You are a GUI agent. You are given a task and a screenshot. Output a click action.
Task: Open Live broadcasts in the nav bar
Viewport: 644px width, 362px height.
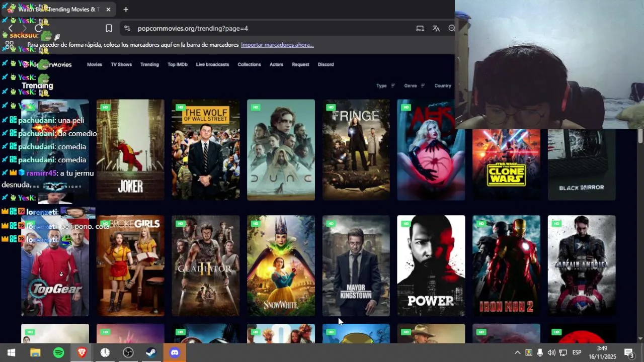coord(212,64)
